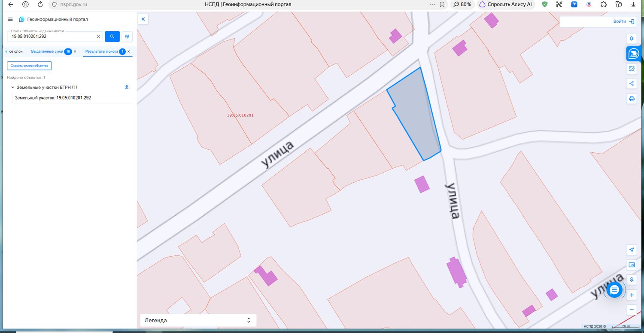644x333 pixels.
Task: Open the browser extensions puzzle icon
Action: (x=604, y=4)
